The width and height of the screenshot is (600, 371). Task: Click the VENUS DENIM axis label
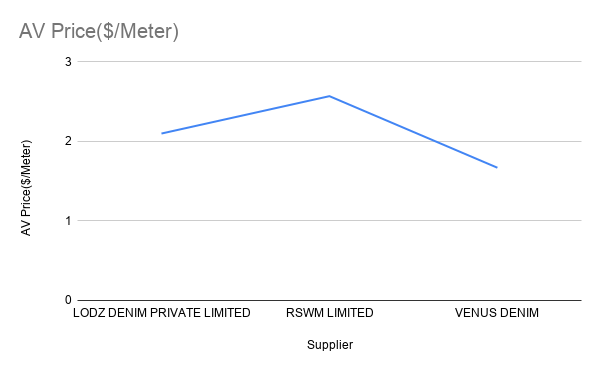497,313
